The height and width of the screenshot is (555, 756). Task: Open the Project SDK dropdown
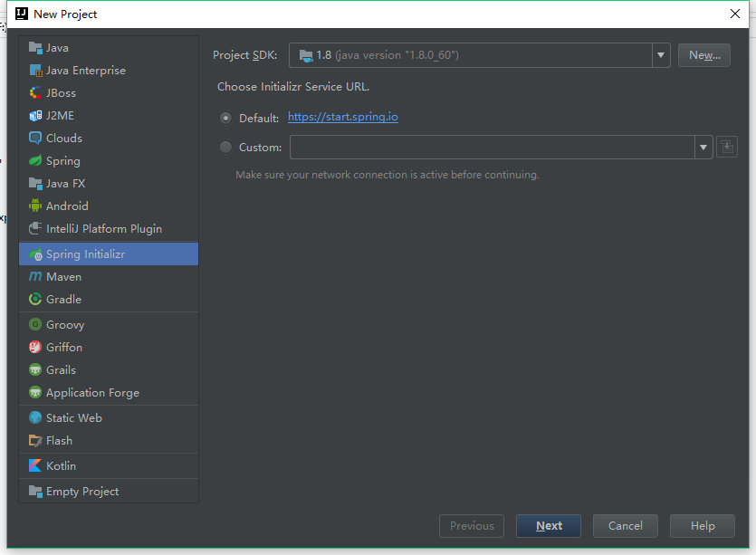660,55
